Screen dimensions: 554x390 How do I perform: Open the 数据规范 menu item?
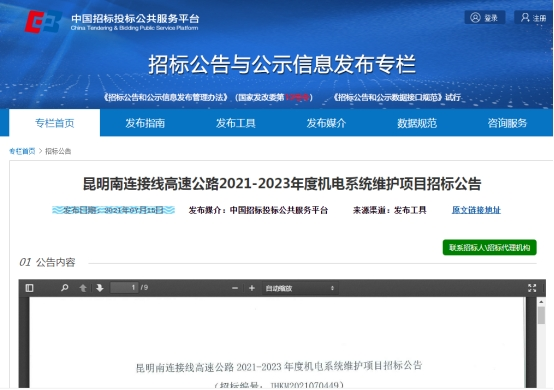coord(417,123)
